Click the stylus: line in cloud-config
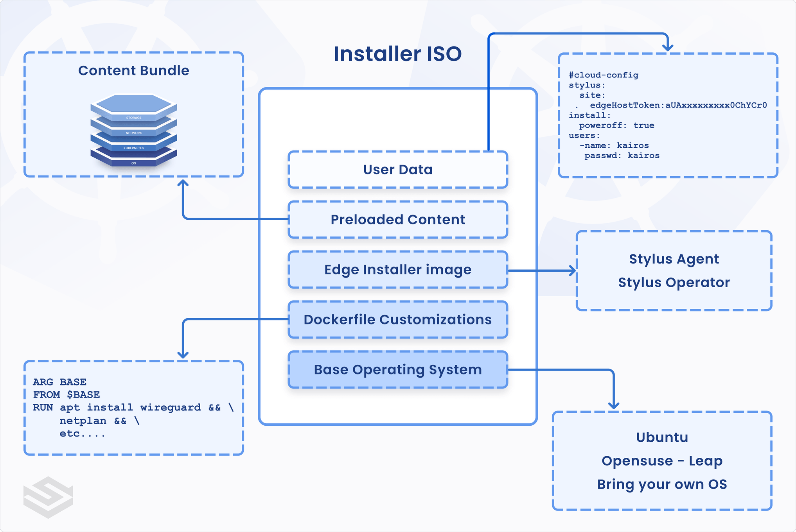 point(587,85)
